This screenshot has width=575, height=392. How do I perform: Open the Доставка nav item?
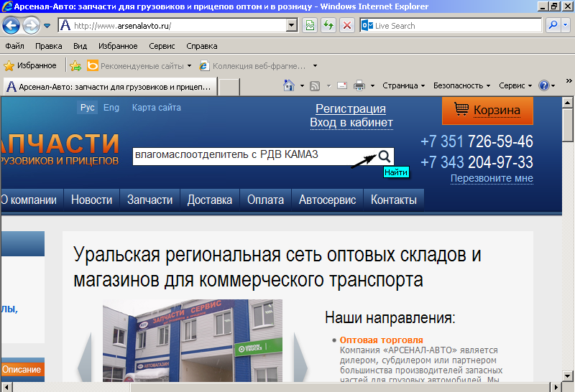pos(209,200)
